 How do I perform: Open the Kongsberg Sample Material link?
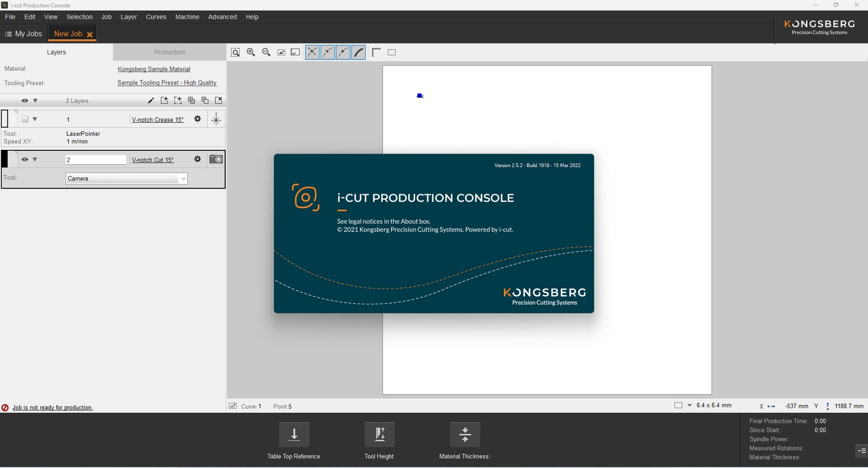154,69
